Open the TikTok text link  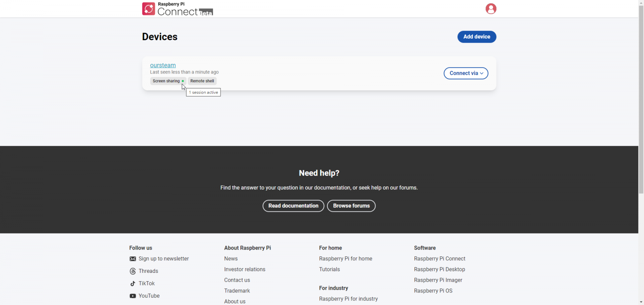point(147,284)
